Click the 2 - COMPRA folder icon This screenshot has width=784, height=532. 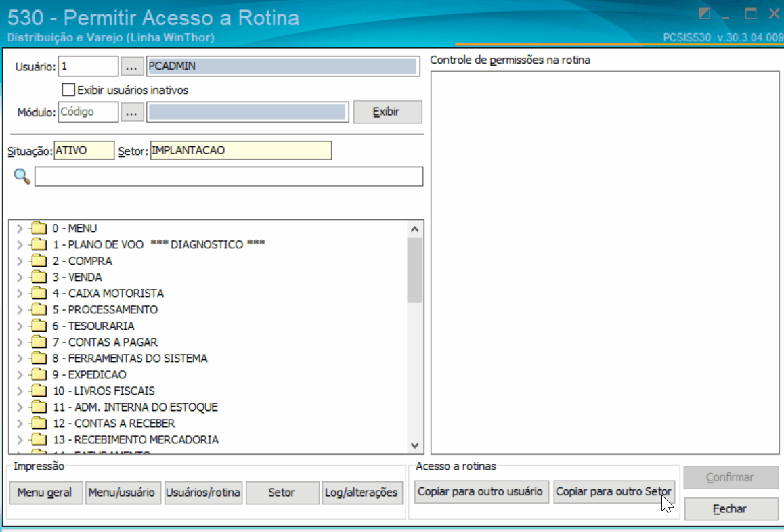pyautogui.click(x=39, y=261)
